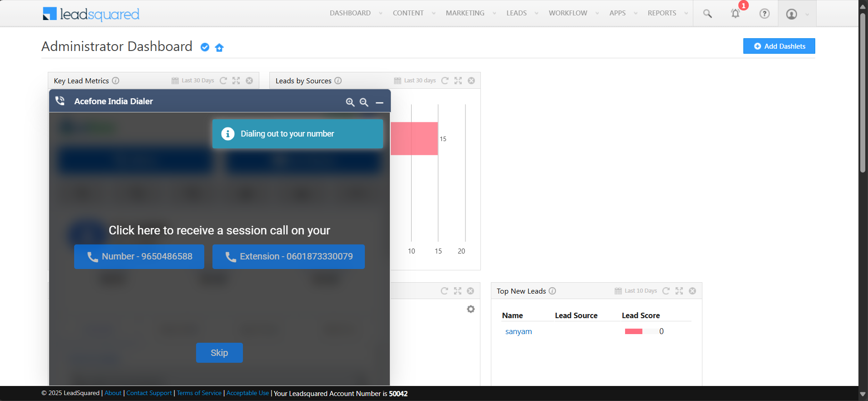Viewport: 868px width, 401px height.
Task: Remove the Key Lead Metrics dashlet
Action: [249, 81]
